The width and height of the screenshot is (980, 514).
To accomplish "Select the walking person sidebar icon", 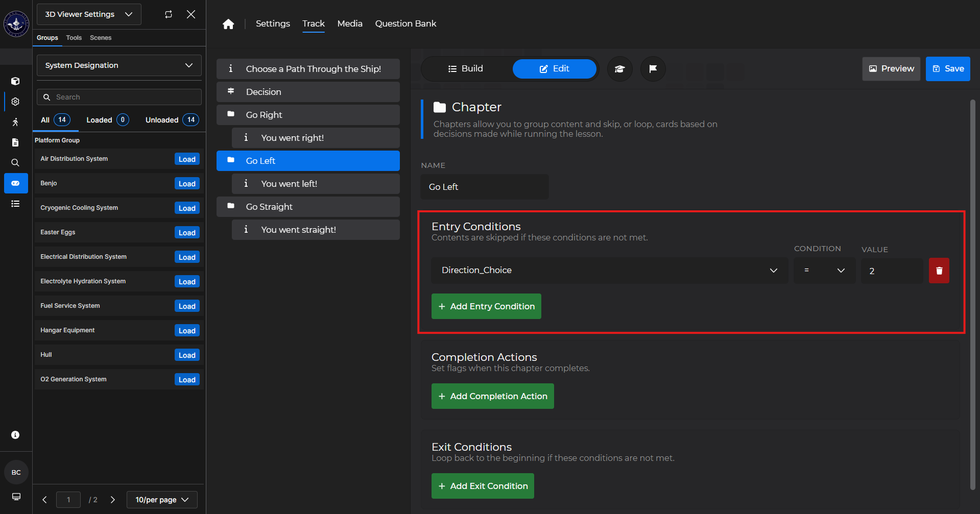I will (x=15, y=122).
